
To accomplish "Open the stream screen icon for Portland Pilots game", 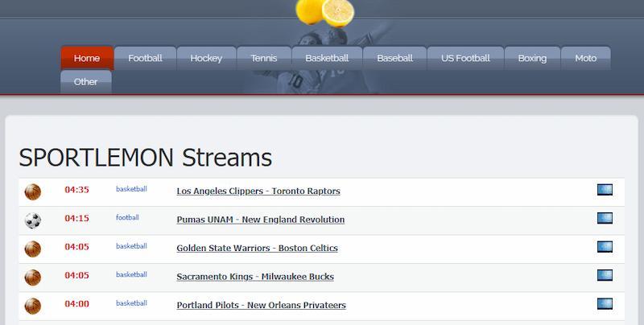I will click(605, 303).
